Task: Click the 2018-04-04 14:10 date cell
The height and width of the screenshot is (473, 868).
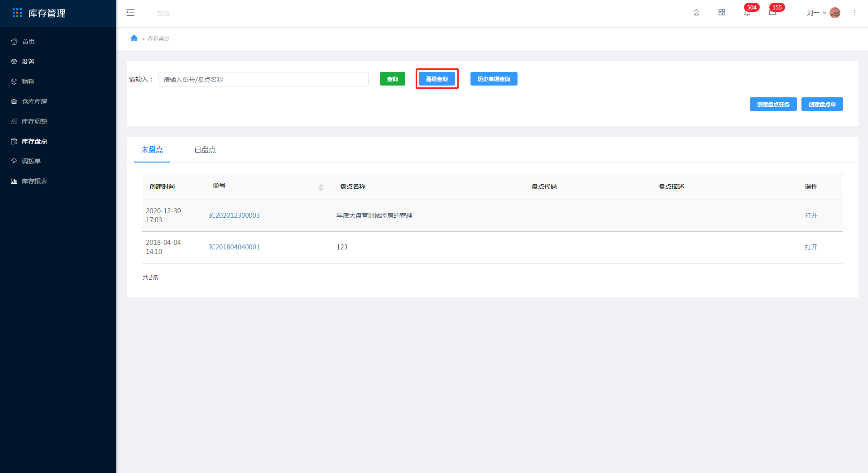Action: coord(163,247)
